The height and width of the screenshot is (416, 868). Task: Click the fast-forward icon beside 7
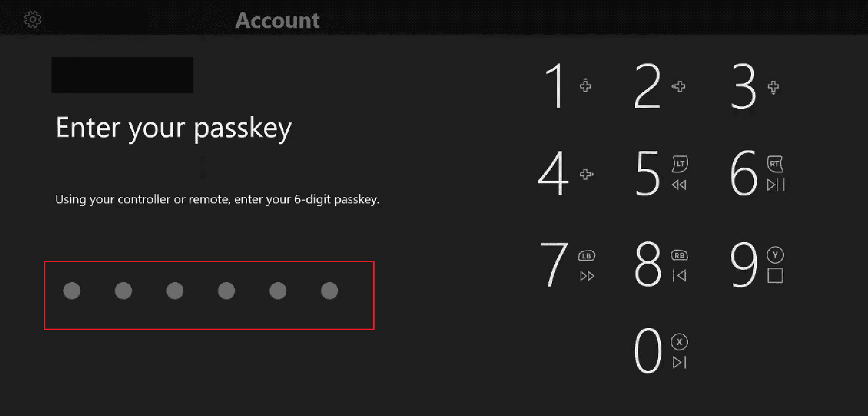coord(587,276)
